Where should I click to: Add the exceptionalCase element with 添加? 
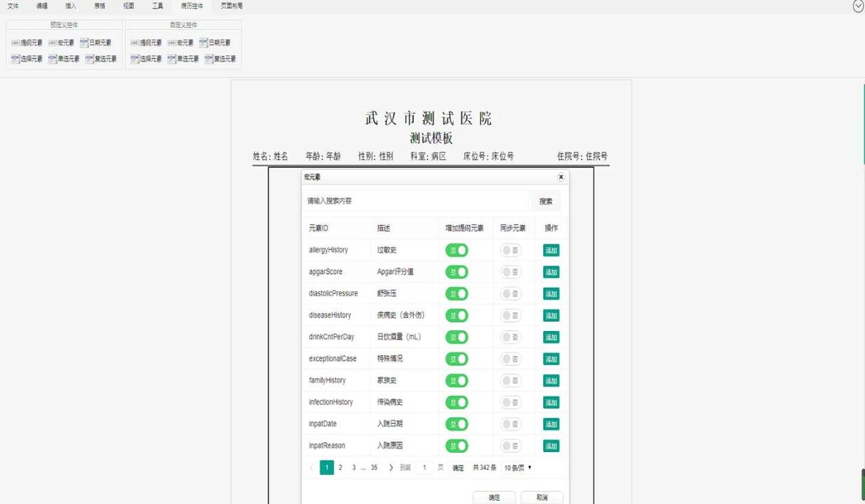pos(551,359)
